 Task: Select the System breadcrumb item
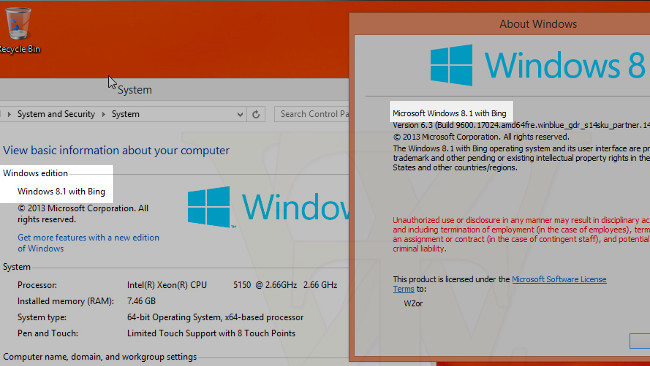tap(125, 114)
